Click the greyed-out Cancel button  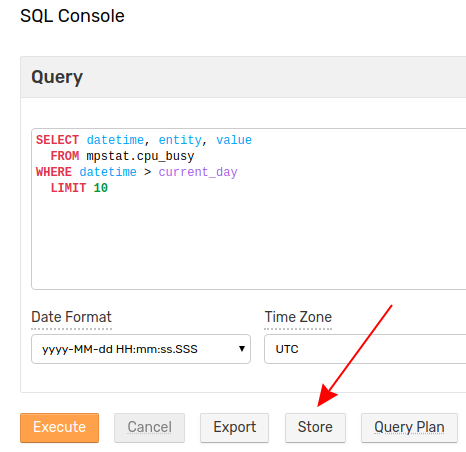pyautogui.click(x=149, y=428)
